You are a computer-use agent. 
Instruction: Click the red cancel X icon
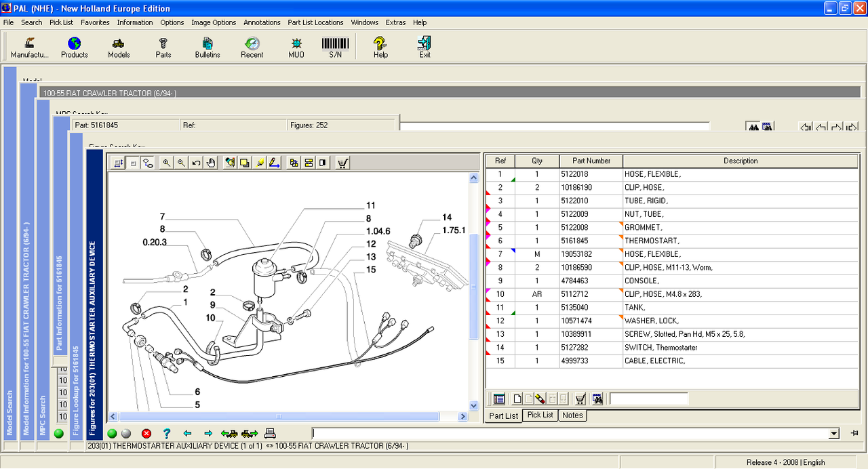pos(146,433)
